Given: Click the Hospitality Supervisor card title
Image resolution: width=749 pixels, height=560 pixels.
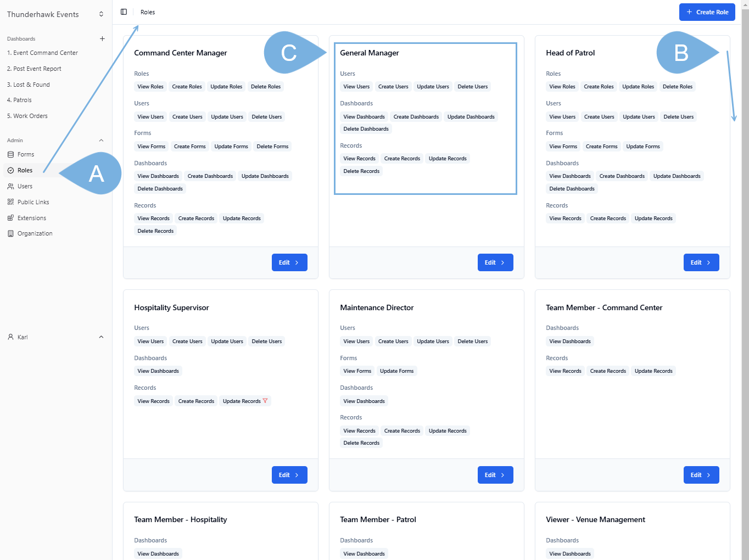Looking at the screenshot, I should pyautogui.click(x=172, y=307).
